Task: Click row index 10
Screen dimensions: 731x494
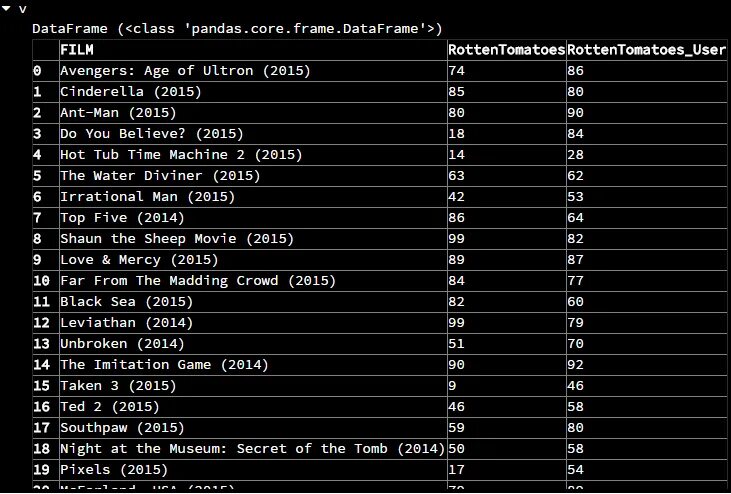Action: coord(46,281)
